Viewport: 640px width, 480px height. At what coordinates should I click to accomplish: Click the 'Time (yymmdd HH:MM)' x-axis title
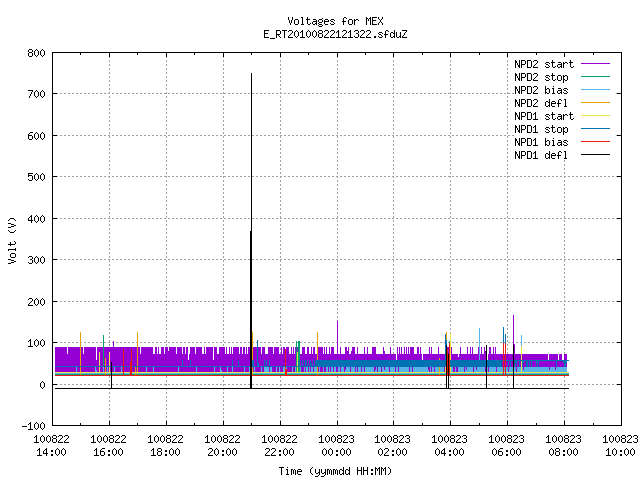point(335,471)
